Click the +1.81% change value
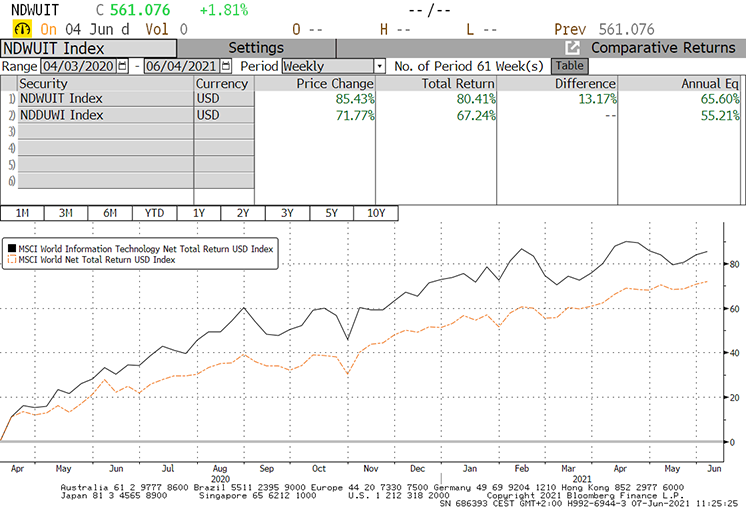This screenshot has height=527, width=746. [x=224, y=10]
